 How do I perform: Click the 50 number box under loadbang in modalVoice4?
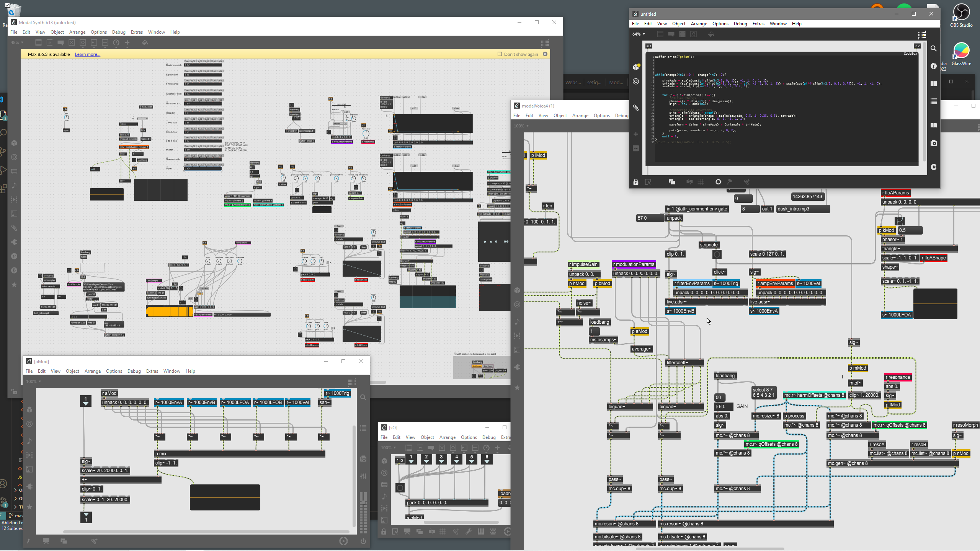click(720, 398)
